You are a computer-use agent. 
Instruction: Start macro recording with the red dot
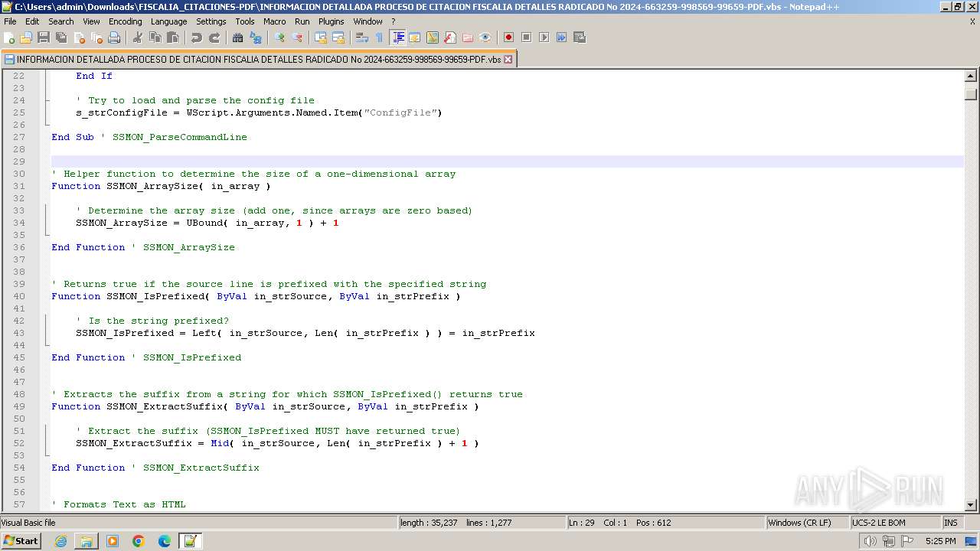tap(509, 37)
